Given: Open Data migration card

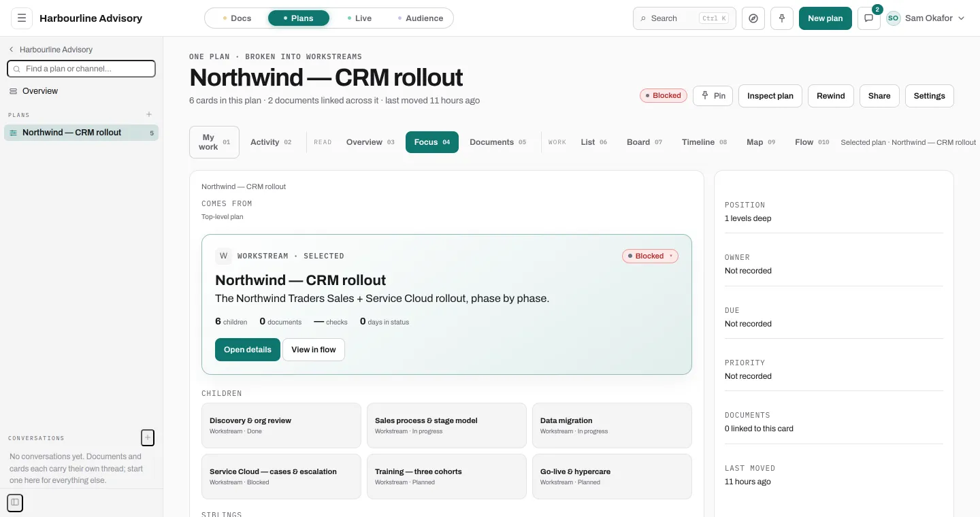Looking at the screenshot, I should click(612, 426).
